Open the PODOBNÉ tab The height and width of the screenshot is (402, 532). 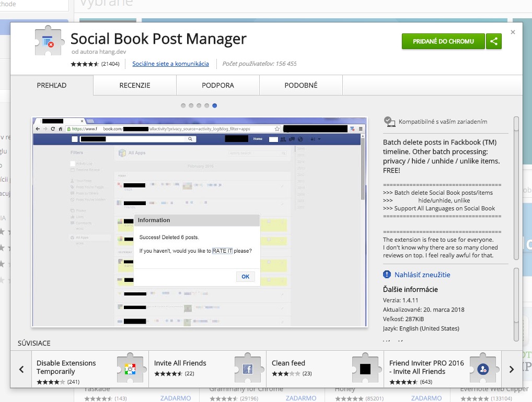301,86
